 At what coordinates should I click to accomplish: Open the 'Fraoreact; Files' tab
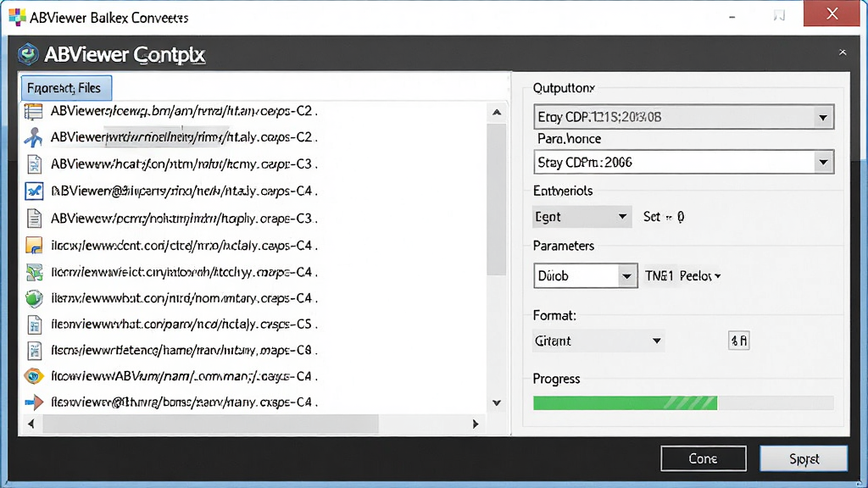(66, 88)
